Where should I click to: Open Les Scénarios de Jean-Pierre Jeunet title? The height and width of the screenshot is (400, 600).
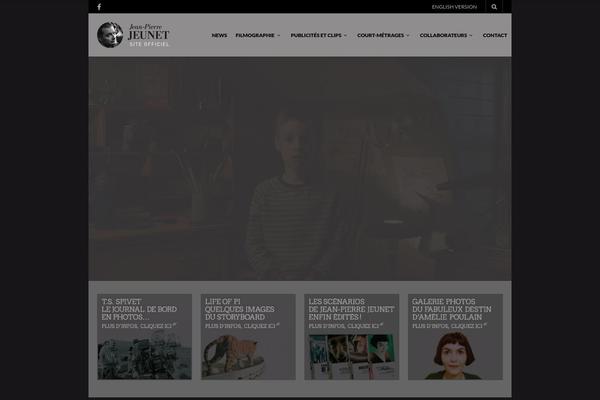351,309
